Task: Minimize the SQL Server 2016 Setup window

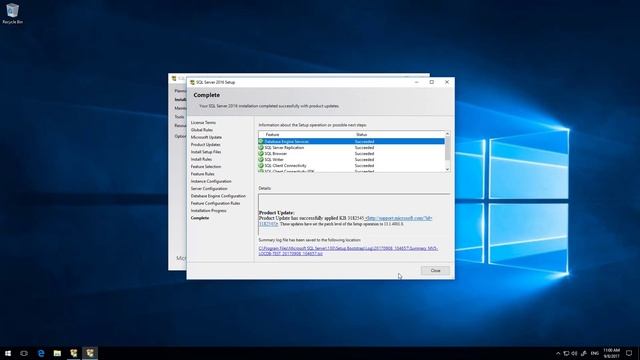Action: [416, 82]
